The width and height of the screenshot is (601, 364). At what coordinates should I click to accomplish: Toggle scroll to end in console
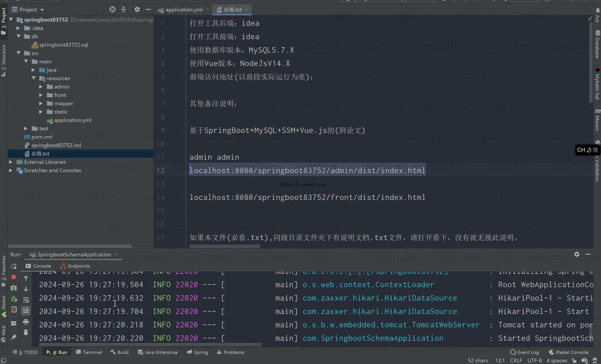[x=26, y=310]
